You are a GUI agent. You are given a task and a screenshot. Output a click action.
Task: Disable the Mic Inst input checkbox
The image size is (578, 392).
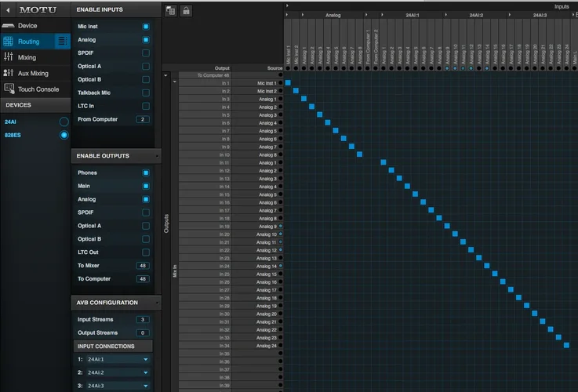tap(145, 26)
